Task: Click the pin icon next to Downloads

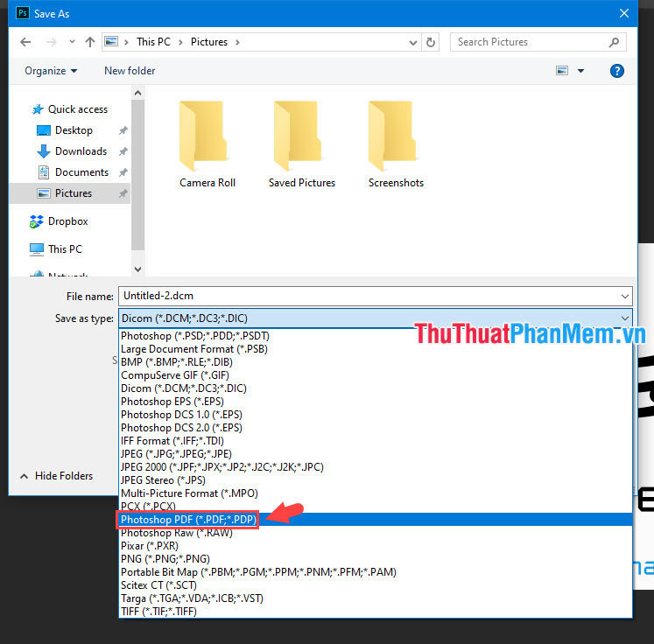Action: [123, 151]
